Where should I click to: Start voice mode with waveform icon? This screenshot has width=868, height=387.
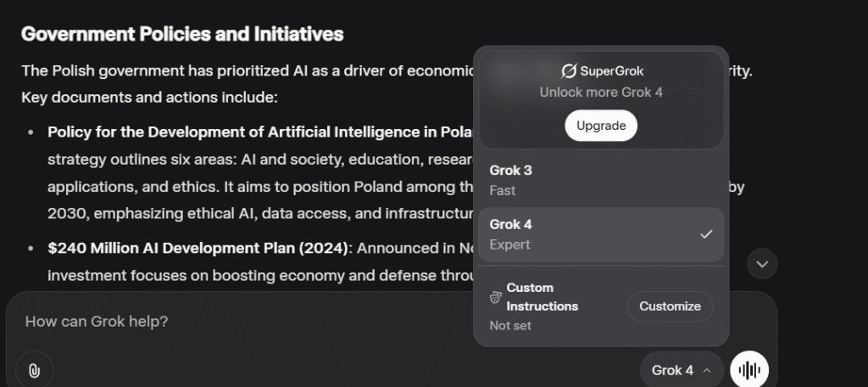point(749,370)
